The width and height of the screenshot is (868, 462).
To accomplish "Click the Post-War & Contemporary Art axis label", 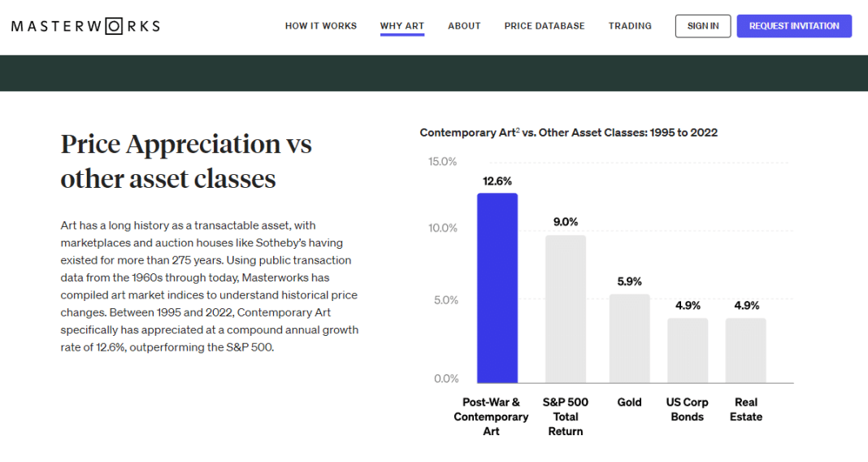I will [491, 416].
